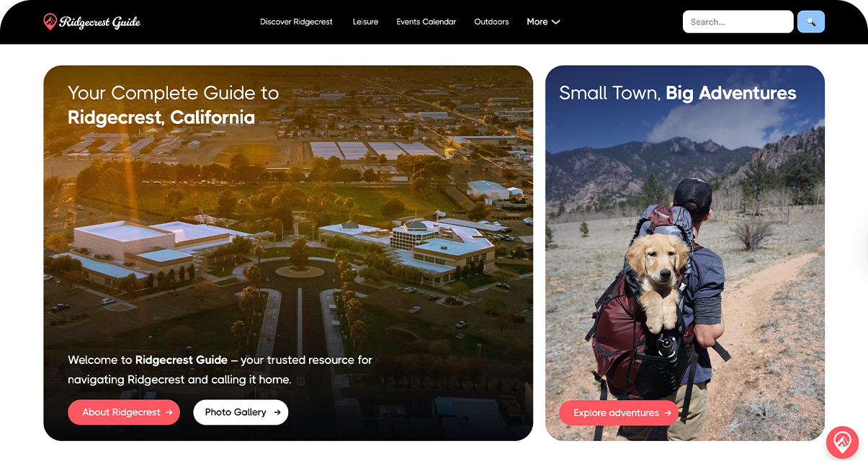The height and width of the screenshot is (467, 868).
Task: Click the Small Town, Big Adventures heading
Action: click(678, 93)
